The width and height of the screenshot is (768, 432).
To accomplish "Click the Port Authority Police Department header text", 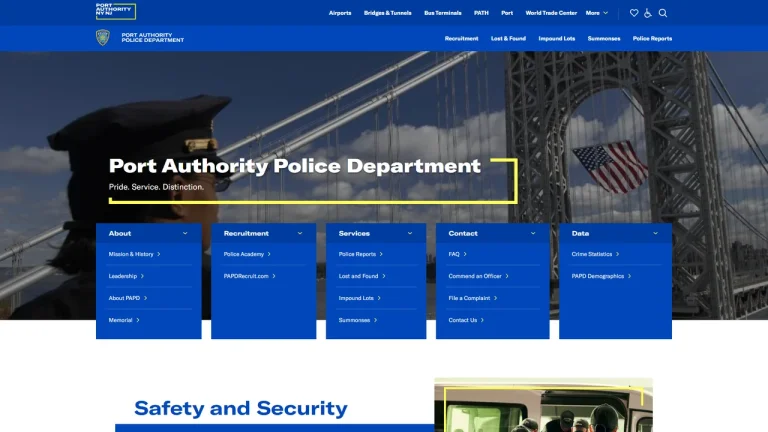I will [x=153, y=38].
